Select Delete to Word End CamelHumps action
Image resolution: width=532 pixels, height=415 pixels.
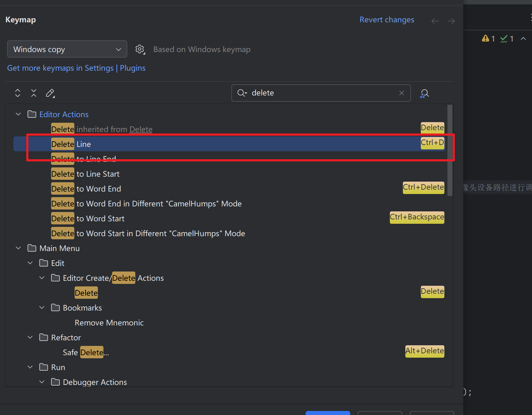pos(229,204)
